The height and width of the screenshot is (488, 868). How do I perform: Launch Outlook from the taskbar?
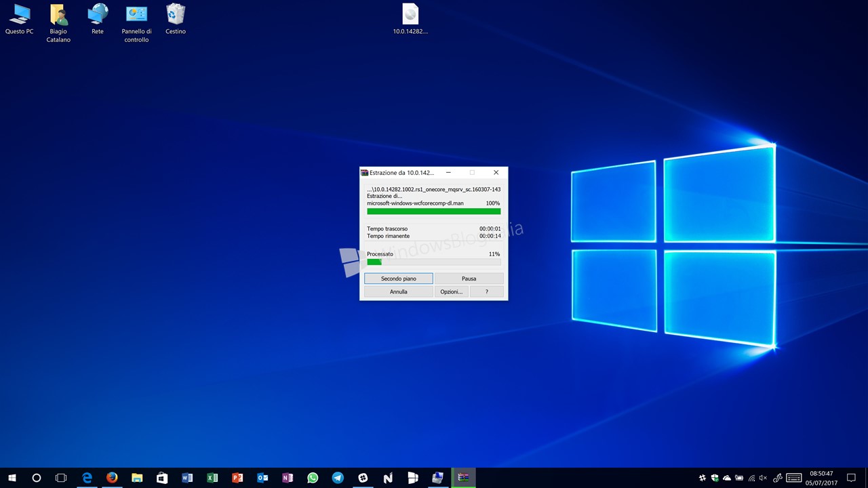262,478
